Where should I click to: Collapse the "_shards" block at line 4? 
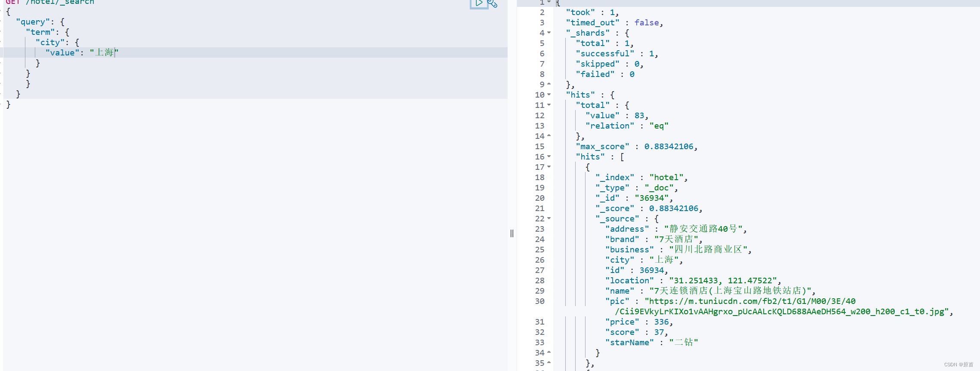coord(549,33)
